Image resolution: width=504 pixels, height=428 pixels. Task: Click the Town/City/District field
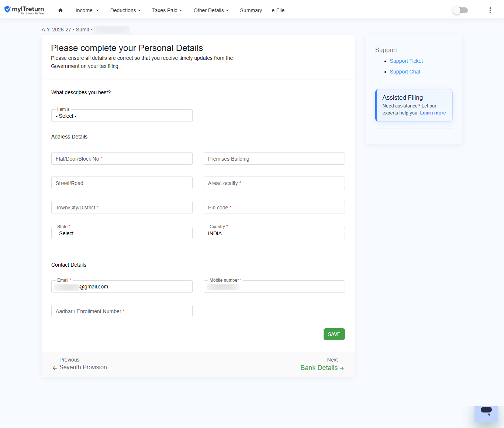pos(122,207)
